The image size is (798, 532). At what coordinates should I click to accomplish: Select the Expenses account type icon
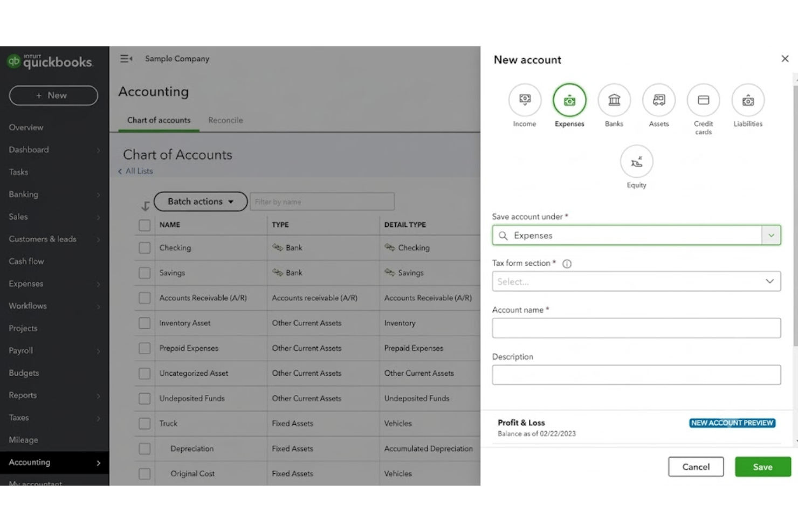(x=569, y=100)
